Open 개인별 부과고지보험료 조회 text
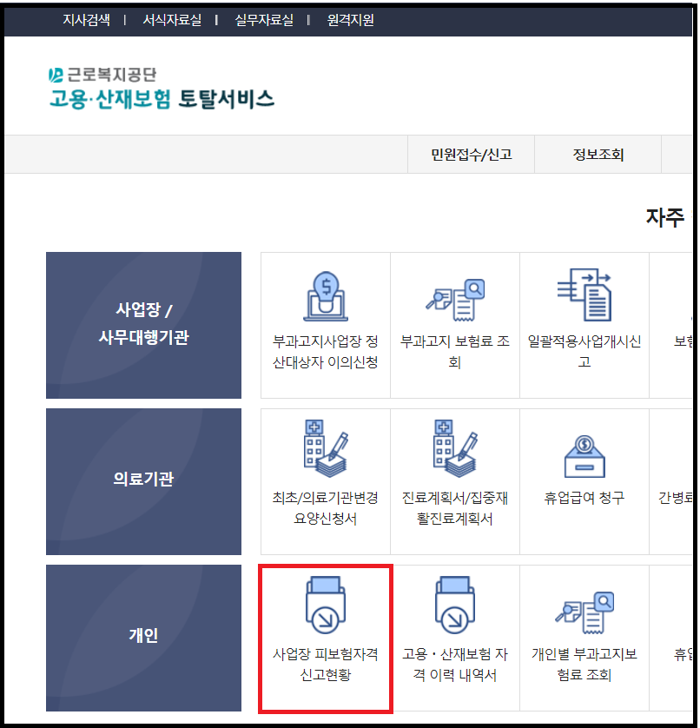 coord(584,665)
